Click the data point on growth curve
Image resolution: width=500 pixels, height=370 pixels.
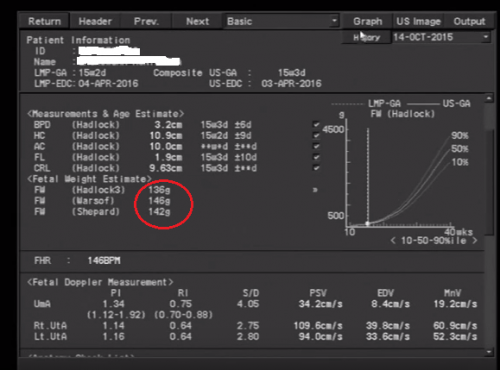coord(368,224)
